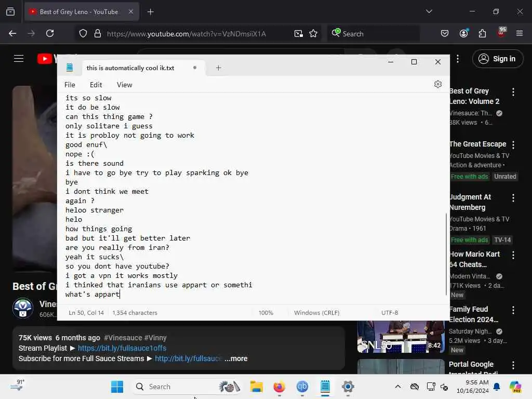
Task: Open File Explorer from taskbar
Action: click(x=257, y=387)
